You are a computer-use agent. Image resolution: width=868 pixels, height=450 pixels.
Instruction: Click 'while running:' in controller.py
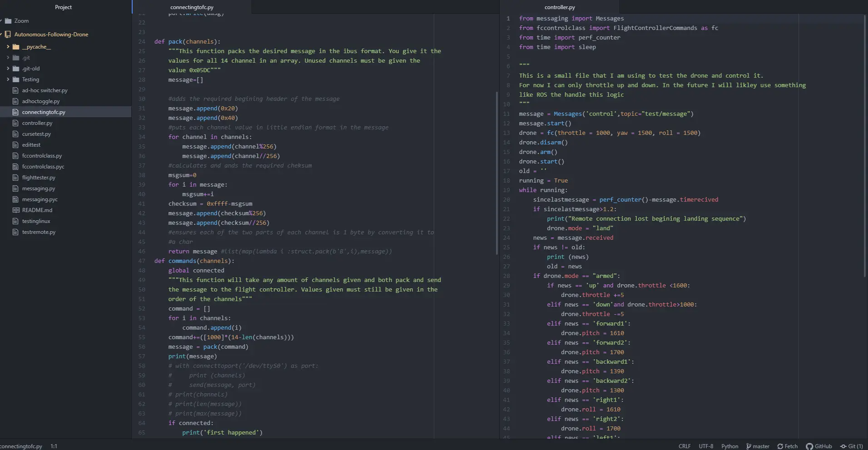543,190
